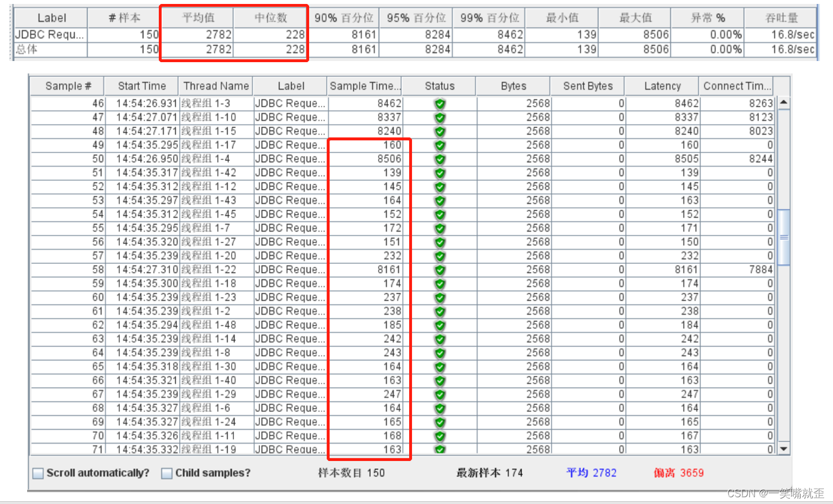Click green status shield for sample 53
Image resolution: width=833 pixels, height=504 pixels.
click(x=440, y=201)
